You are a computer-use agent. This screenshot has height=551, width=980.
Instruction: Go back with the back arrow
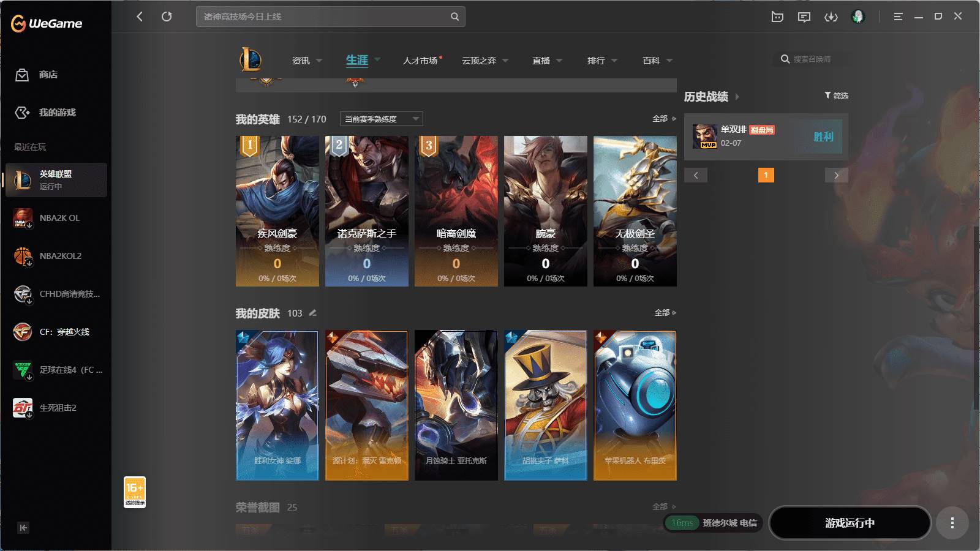(x=140, y=17)
